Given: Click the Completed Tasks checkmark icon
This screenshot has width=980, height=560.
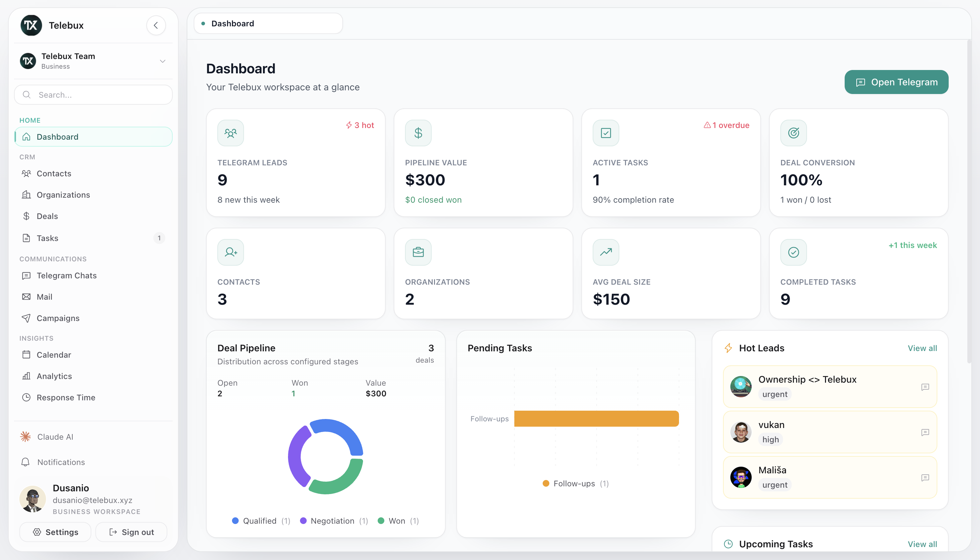Looking at the screenshot, I should 794,252.
